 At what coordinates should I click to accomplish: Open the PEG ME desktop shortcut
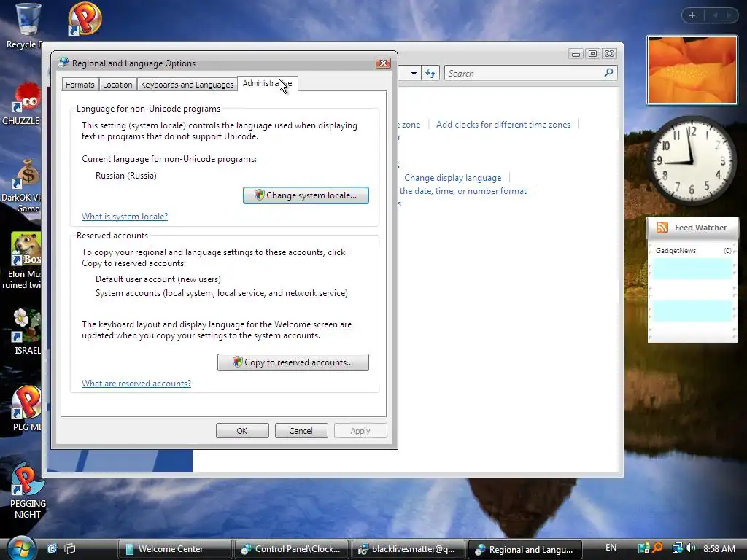coord(25,408)
